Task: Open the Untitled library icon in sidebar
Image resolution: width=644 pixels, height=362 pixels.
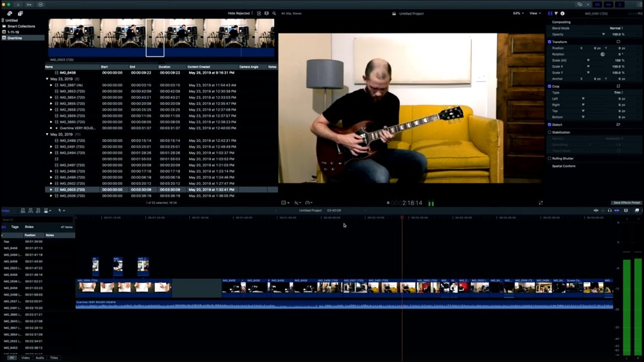Action: [4, 21]
